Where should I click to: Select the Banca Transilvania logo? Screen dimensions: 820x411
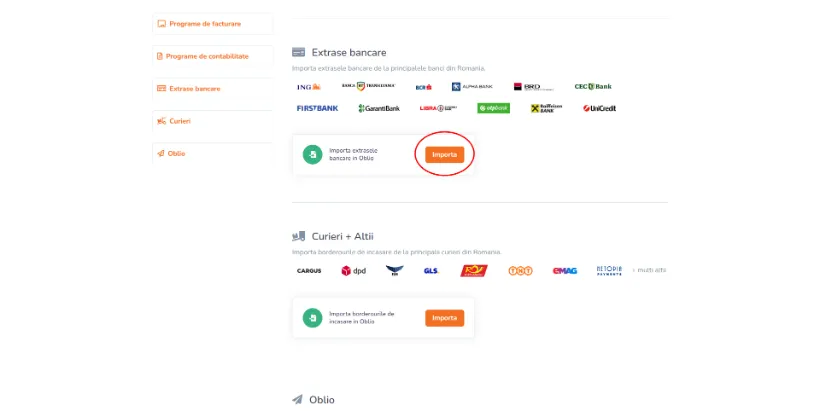tap(368, 86)
